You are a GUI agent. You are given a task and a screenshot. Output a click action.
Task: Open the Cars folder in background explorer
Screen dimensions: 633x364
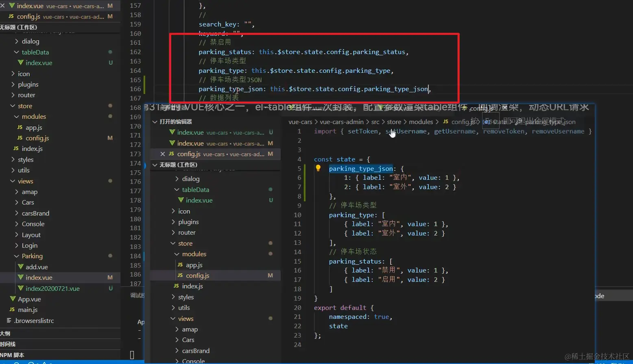[x=28, y=202]
